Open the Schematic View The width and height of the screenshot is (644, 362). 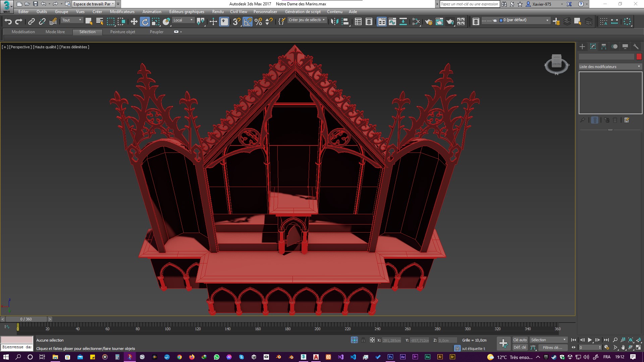(403, 22)
